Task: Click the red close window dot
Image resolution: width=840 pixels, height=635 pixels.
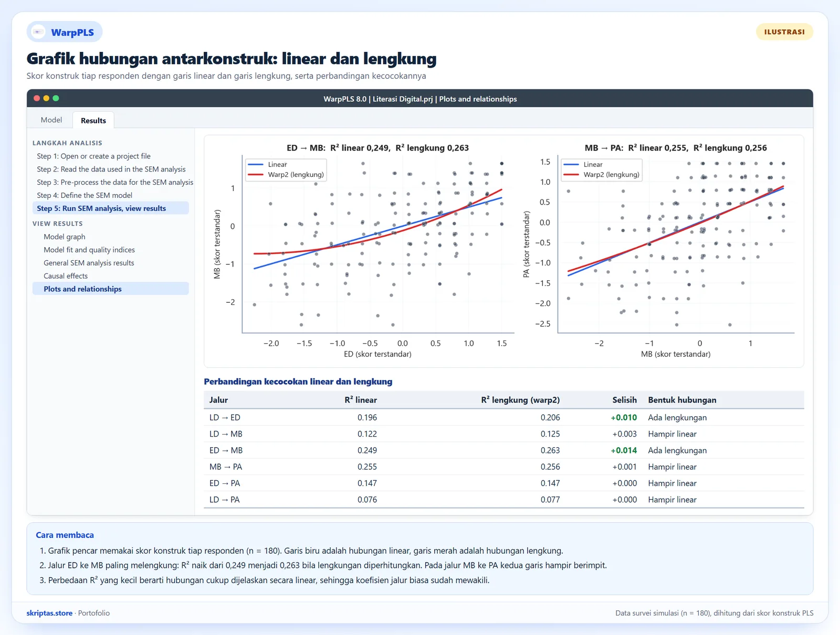Action: coord(37,98)
